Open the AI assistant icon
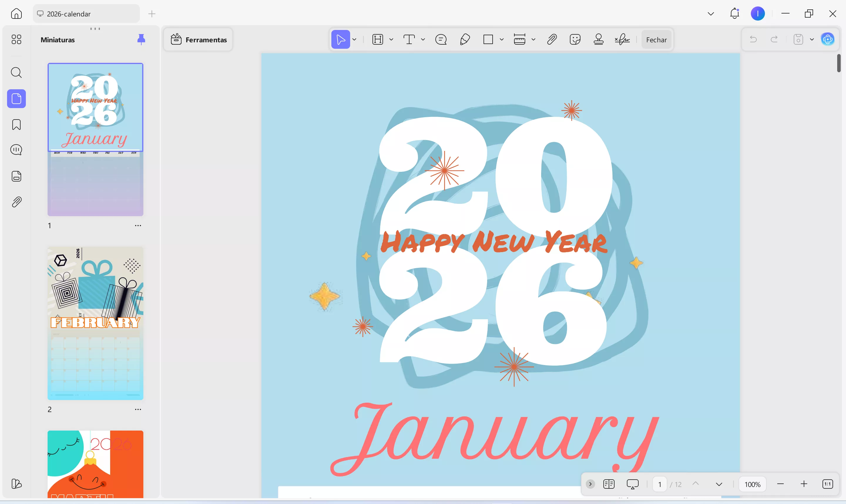Viewport: 846px width, 504px height. tap(828, 39)
